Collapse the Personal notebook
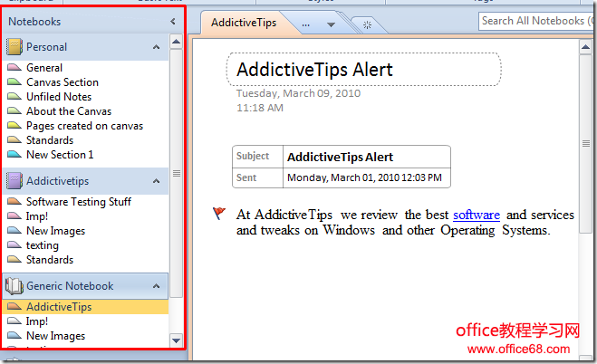The width and height of the screenshot is (597, 364). [x=156, y=47]
